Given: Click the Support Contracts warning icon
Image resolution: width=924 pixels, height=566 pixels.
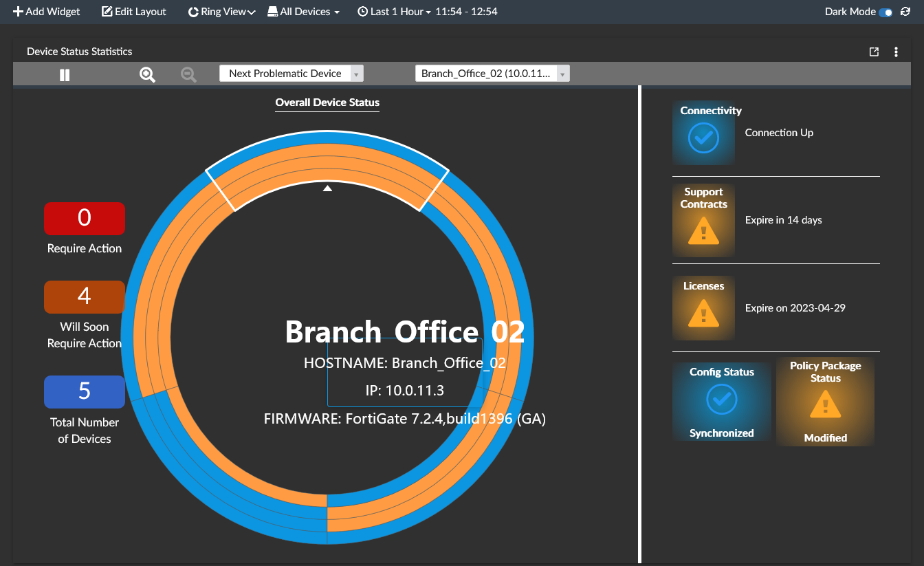Looking at the screenshot, I should tap(703, 230).
